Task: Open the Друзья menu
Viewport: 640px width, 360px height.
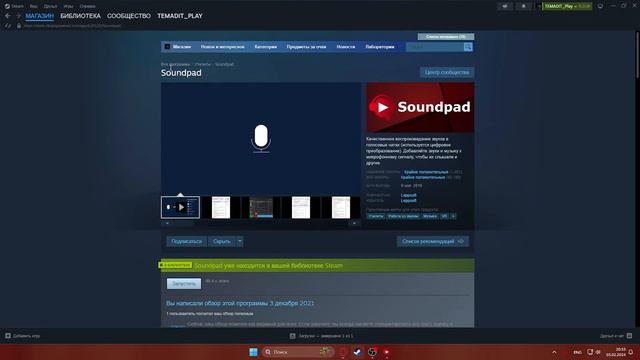Action: (x=50, y=6)
